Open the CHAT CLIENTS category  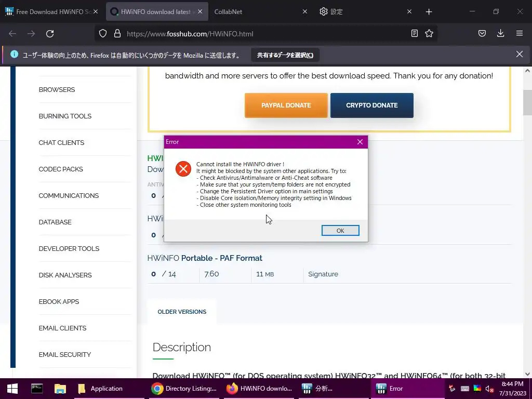click(61, 142)
